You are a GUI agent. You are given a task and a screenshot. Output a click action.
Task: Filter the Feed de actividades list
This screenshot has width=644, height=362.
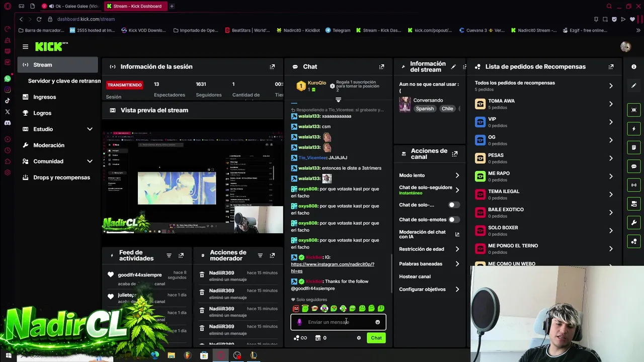(x=169, y=255)
